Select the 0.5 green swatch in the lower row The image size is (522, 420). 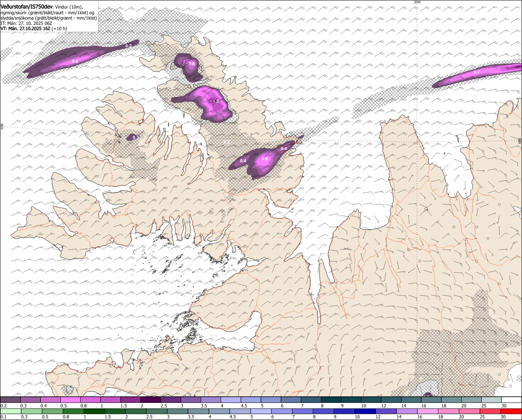tap(52, 411)
